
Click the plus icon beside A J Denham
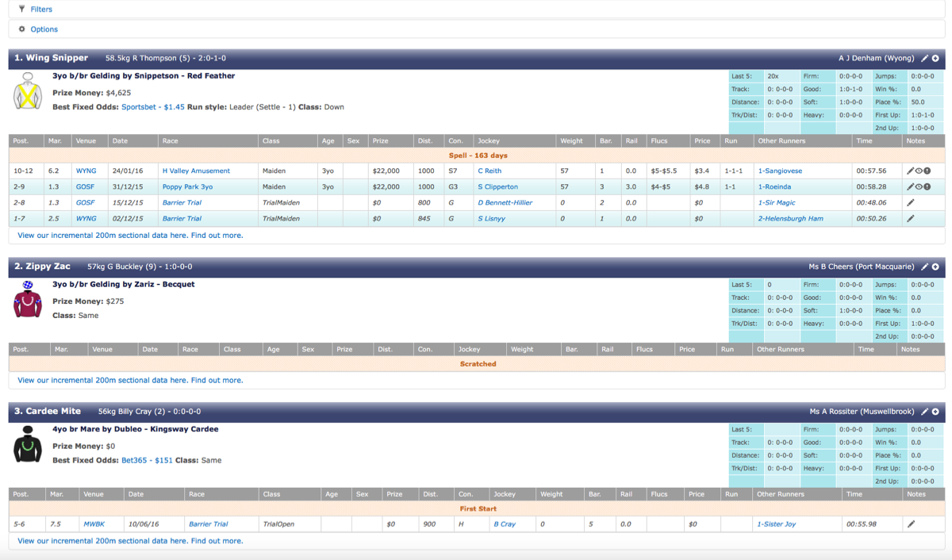[x=935, y=59]
